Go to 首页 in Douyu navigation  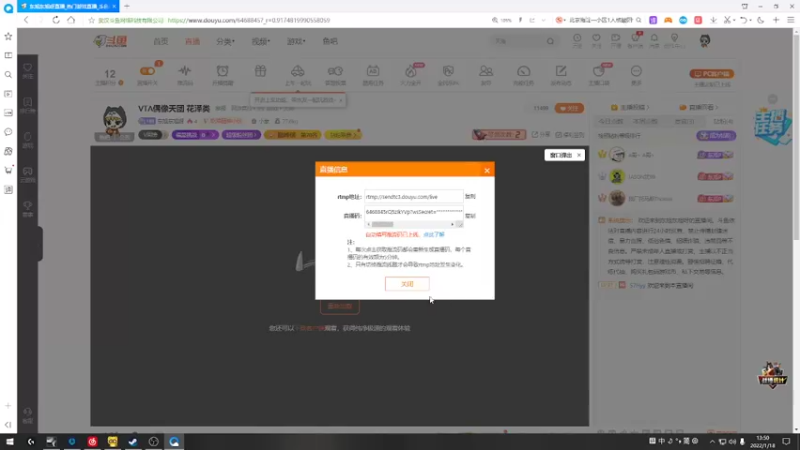(161, 41)
